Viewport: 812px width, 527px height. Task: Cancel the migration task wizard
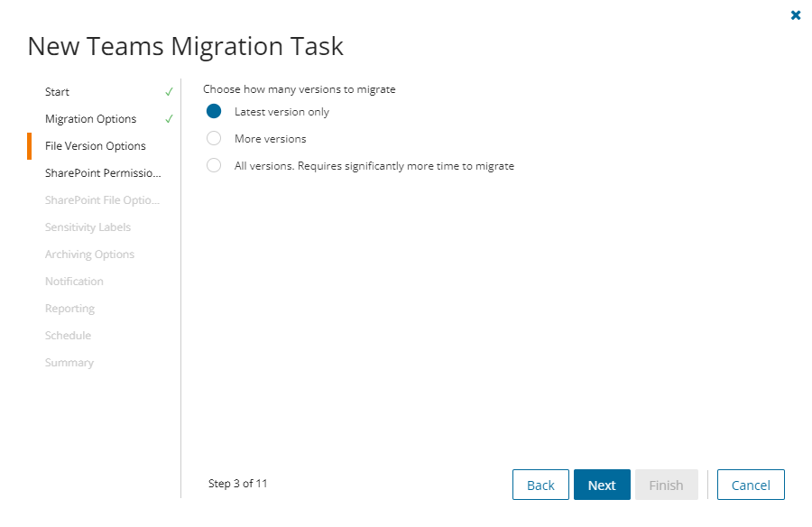point(751,485)
